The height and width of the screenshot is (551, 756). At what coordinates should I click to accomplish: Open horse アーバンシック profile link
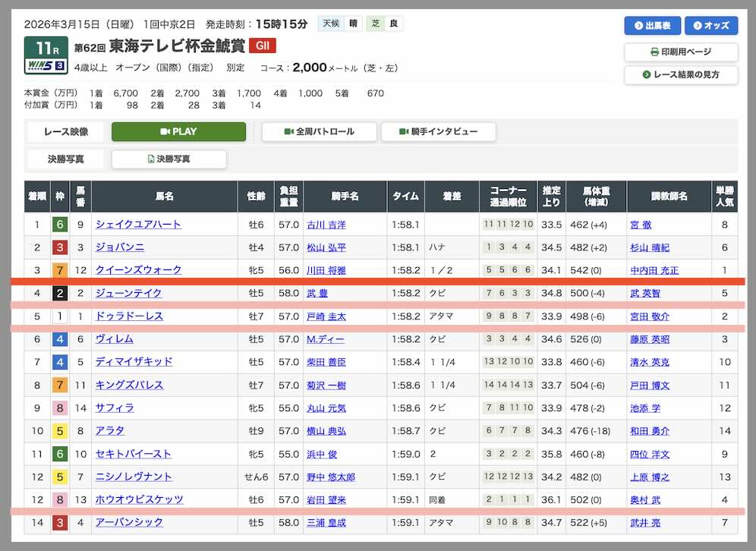(x=129, y=523)
